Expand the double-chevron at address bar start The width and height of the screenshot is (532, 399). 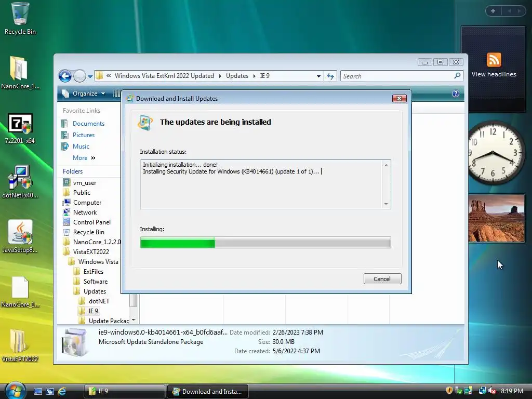[x=109, y=76]
